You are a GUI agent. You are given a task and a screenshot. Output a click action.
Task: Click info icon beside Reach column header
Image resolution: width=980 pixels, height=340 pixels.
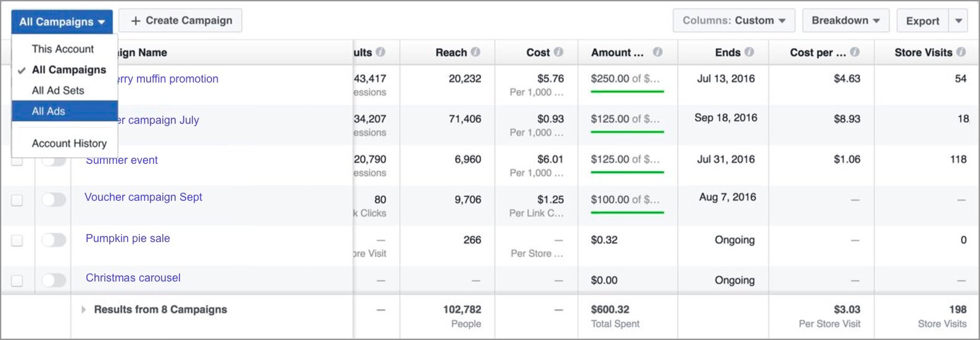475,52
